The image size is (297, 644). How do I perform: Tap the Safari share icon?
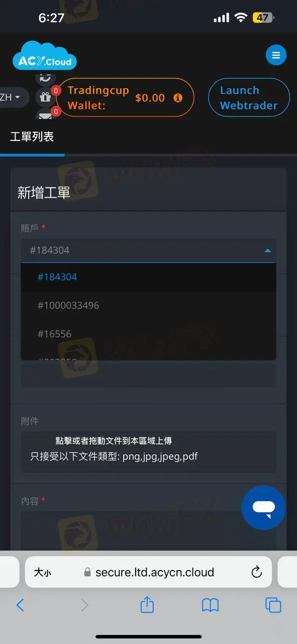(147, 604)
